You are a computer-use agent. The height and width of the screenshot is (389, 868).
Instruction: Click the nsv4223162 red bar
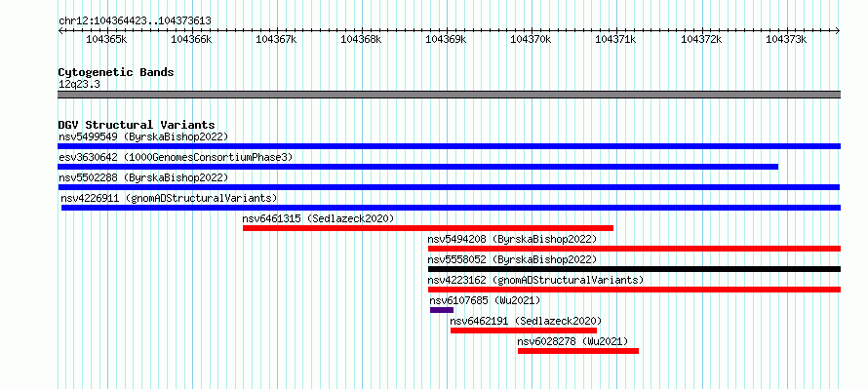634,290
